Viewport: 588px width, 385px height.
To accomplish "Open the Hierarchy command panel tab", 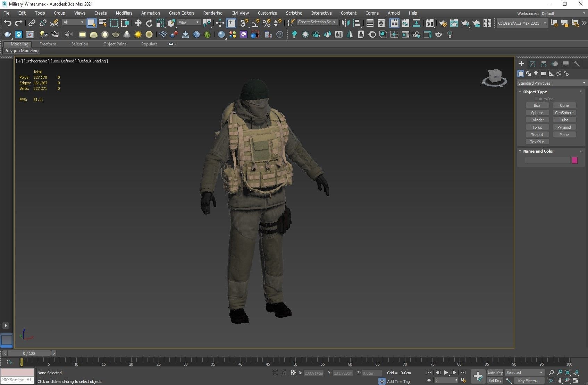I will pos(544,64).
